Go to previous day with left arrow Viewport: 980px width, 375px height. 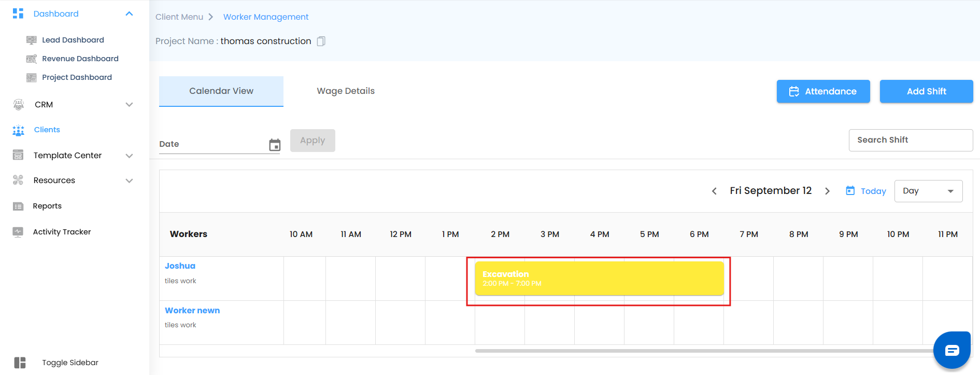coord(714,191)
